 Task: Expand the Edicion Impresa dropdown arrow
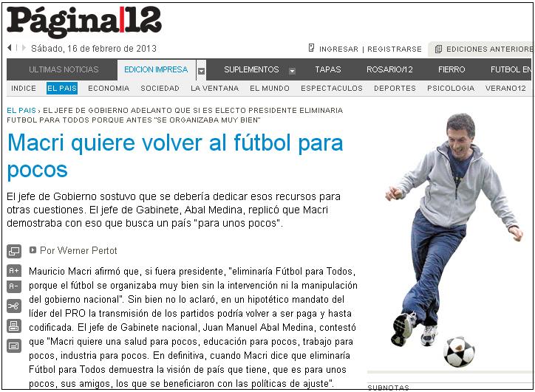(201, 71)
